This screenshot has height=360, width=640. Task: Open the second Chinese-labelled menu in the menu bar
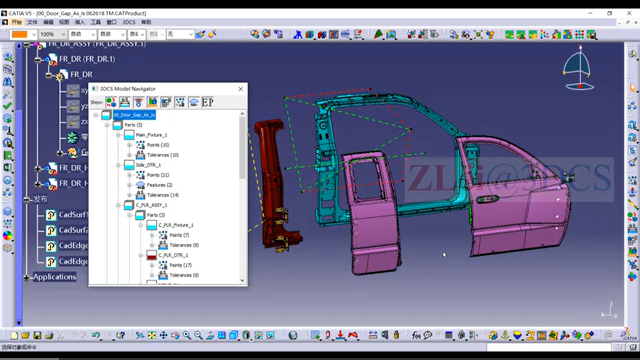click(32, 22)
